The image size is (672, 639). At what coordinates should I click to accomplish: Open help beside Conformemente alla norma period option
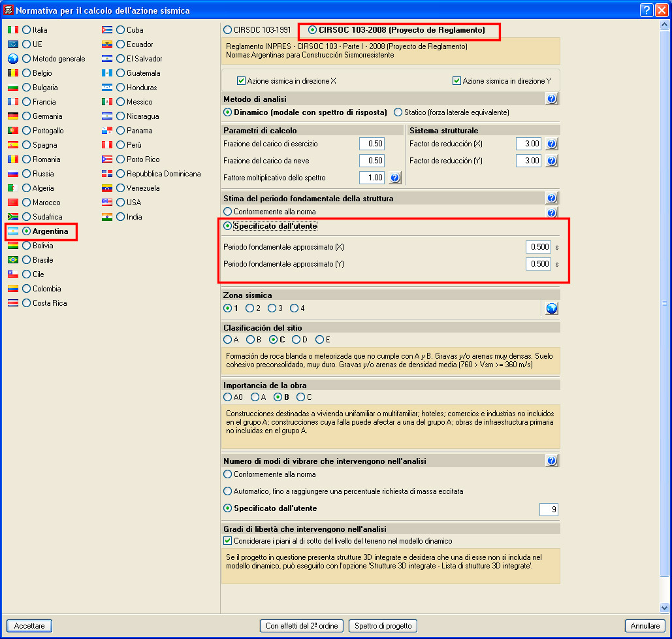[x=552, y=212]
